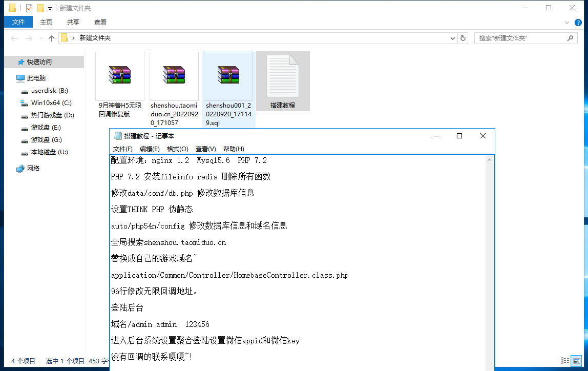This screenshot has width=588, height=371.
Task: Open the 共享 ribbon tab
Action: pyautogui.click(x=73, y=23)
